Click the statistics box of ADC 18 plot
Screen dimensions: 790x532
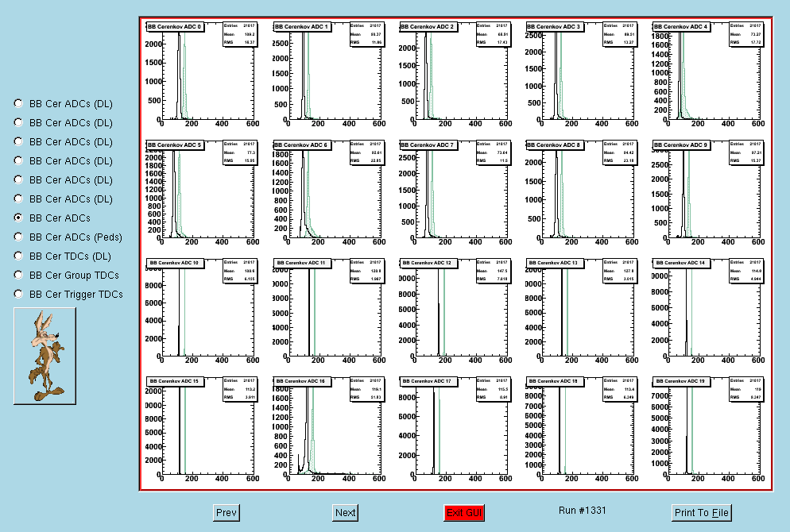(620, 389)
